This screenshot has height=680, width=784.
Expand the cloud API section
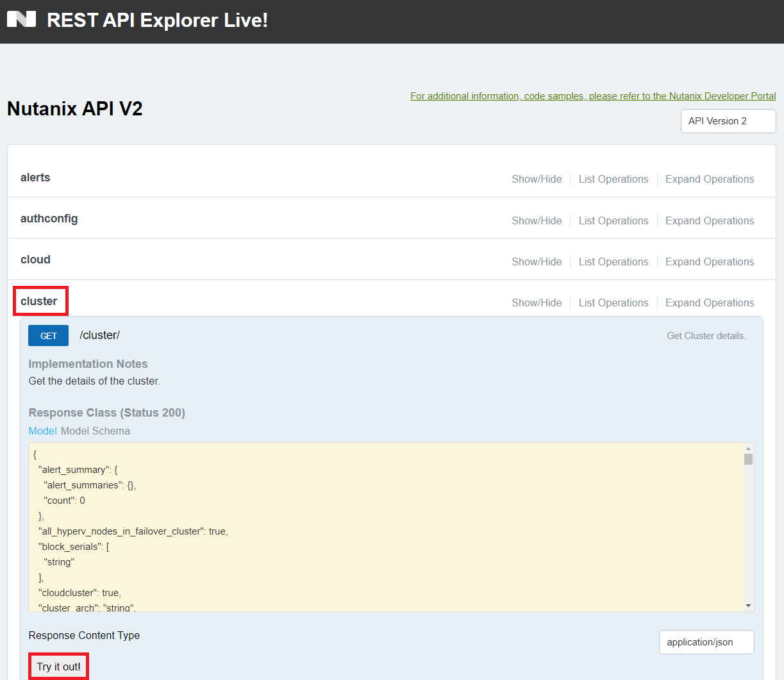coord(35,260)
